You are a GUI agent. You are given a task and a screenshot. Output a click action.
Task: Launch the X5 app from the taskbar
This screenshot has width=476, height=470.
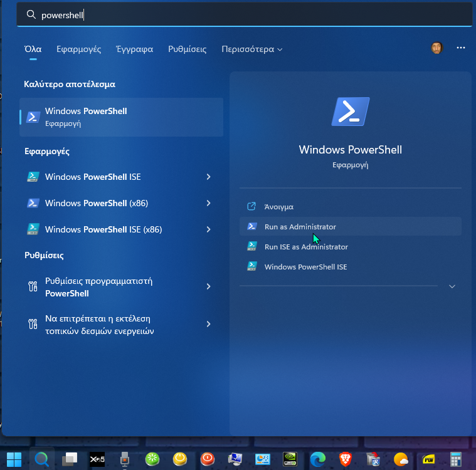[97, 459]
